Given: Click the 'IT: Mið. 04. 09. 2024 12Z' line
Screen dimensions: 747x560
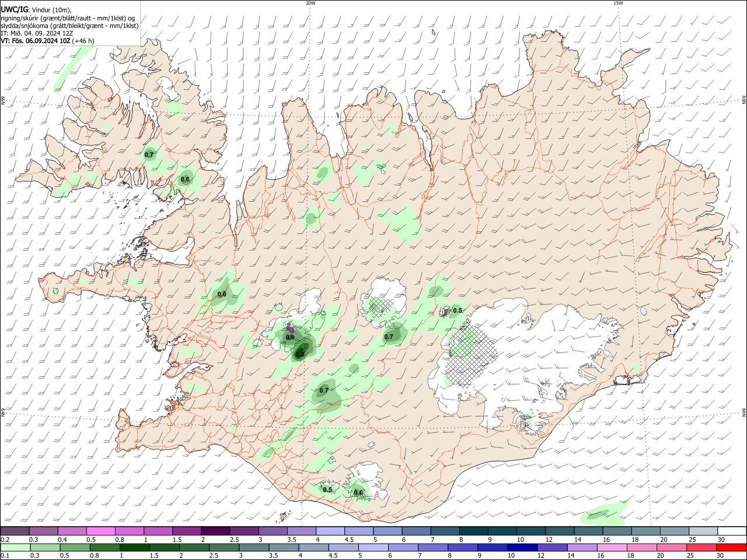Looking at the screenshot, I should point(37,33).
